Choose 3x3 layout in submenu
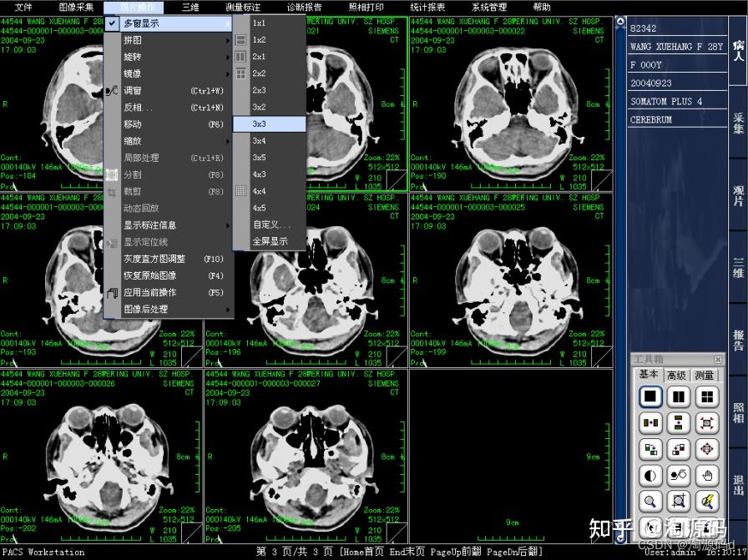Screen dimensions: 748x560 click(x=270, y=124)
